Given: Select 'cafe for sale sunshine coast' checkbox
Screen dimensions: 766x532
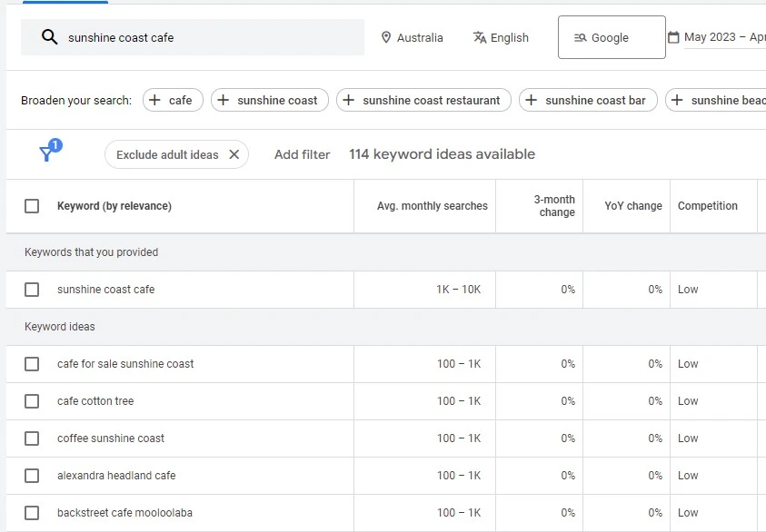Looking at the screenshot, I should 32,364.
